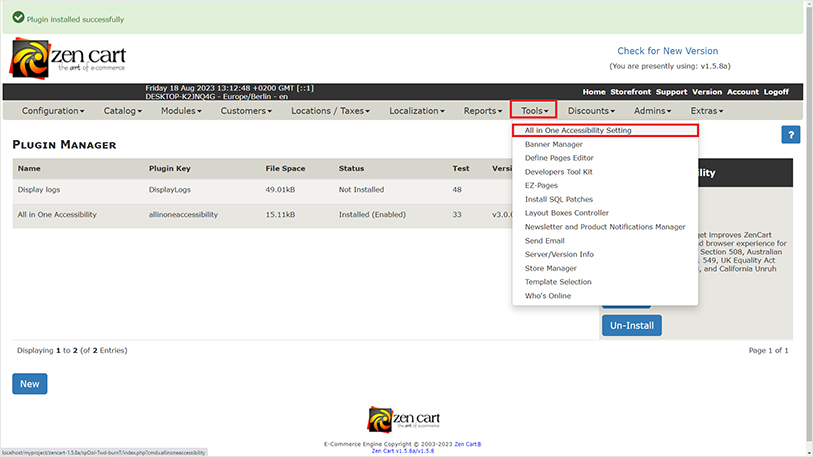Open the Modules dropdown menu
The image size is (813, 457).
click(x=181, y=110)
